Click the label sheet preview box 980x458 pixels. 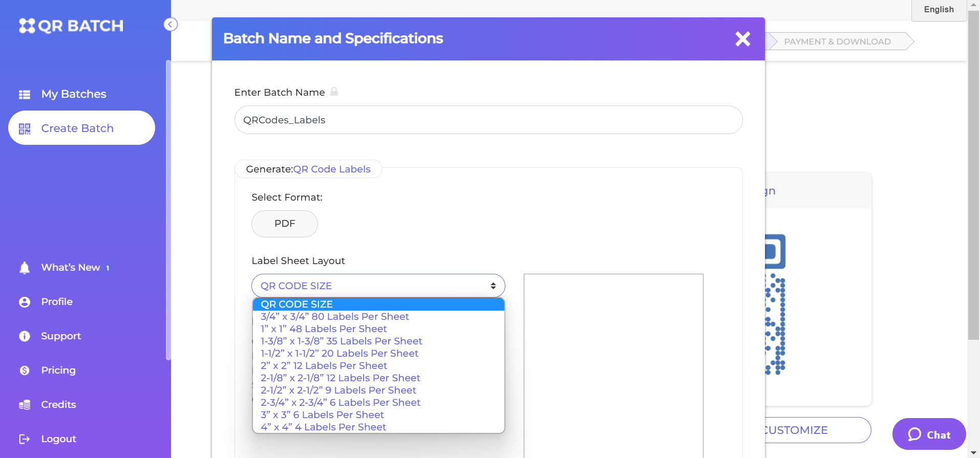point(613,366)
